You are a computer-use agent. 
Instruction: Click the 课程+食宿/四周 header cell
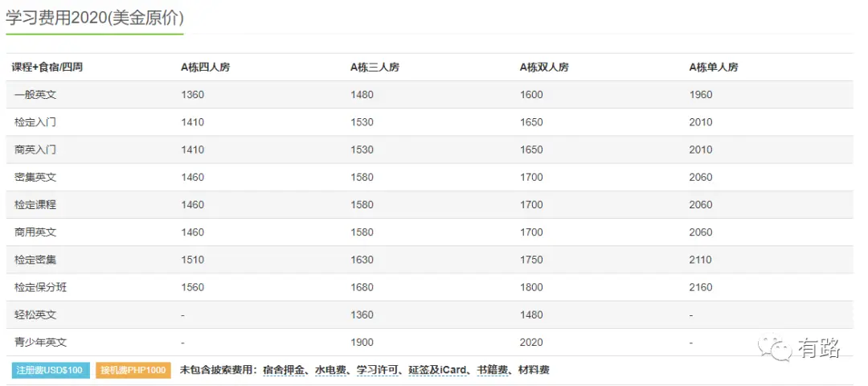(x=47, y=68)
